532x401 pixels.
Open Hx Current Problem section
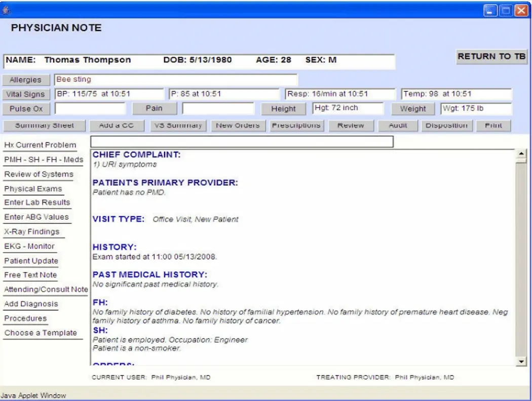(41, 145)
